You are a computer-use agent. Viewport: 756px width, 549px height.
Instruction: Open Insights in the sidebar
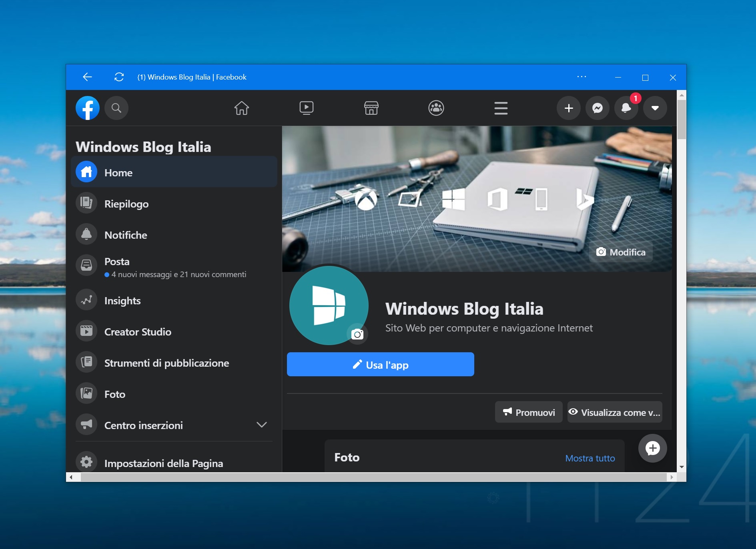174,300
